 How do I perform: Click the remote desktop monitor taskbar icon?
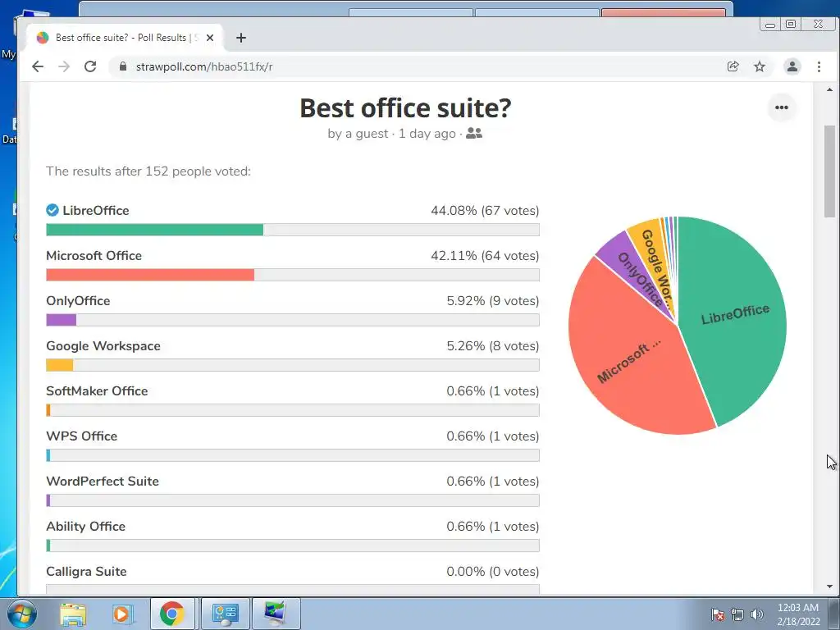coord(276,614)
